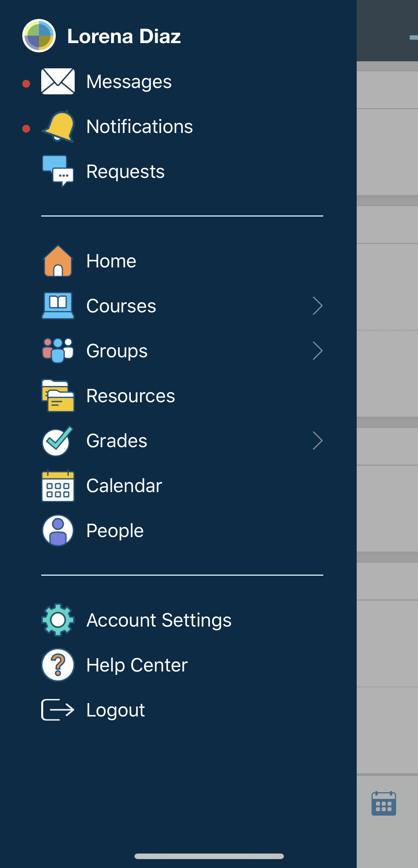Expand the Groups chevron arrow

point(317,351)
